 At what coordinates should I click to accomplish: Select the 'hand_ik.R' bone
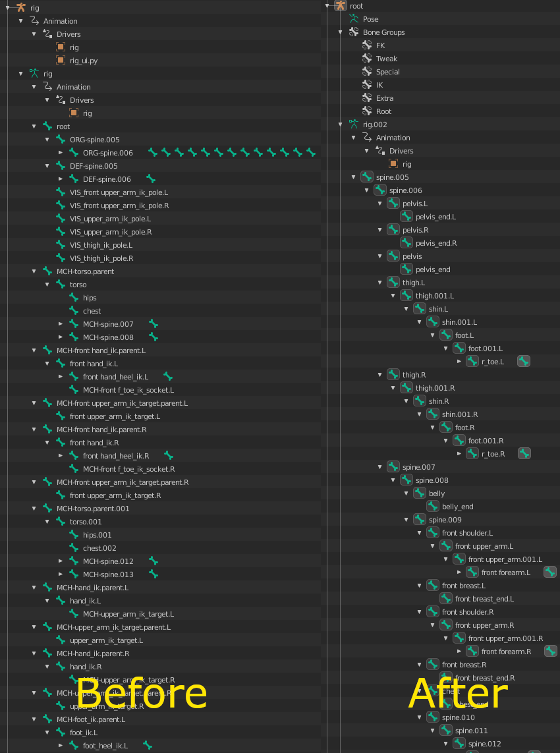click(86, 667)
